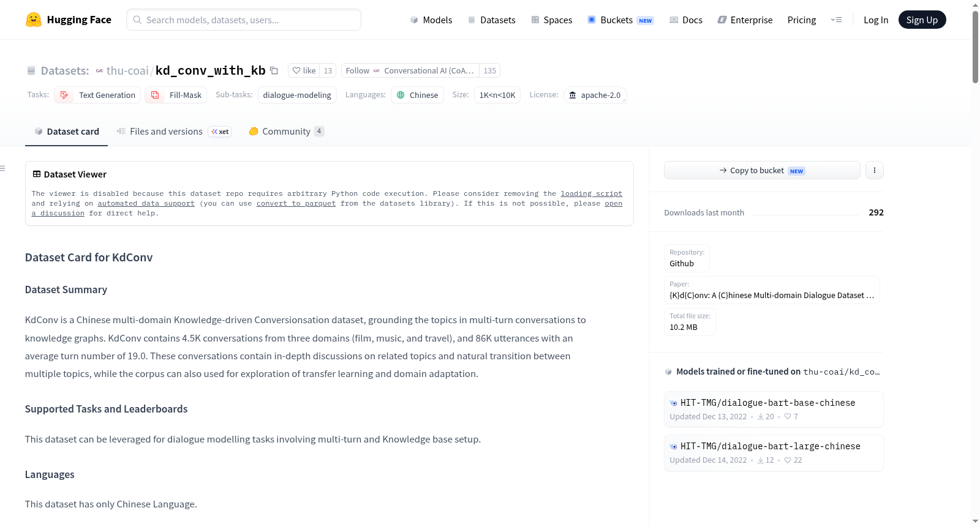Click the heart like button
Image resolution: width=980 pixels, height=527 pixels.
pos(304,70)
